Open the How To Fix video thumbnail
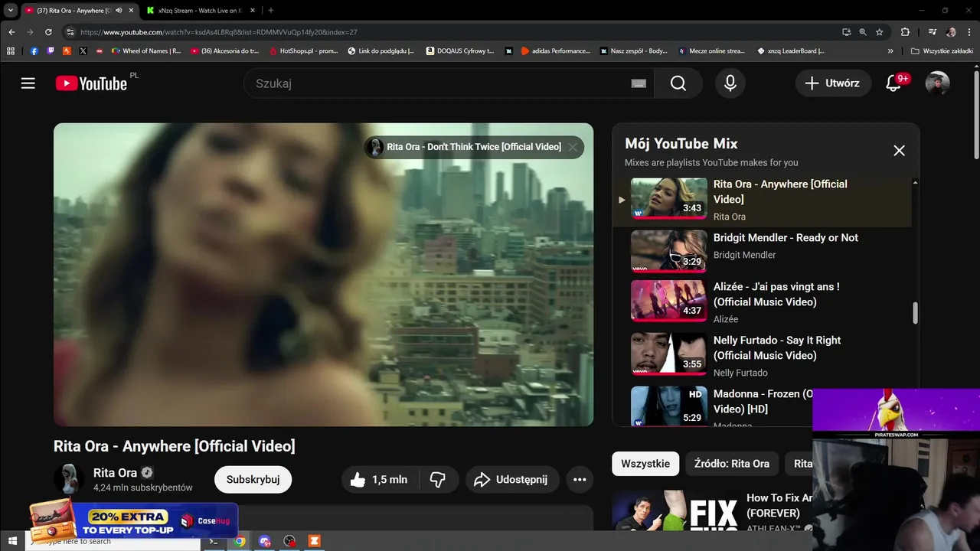 pos(675,510)
